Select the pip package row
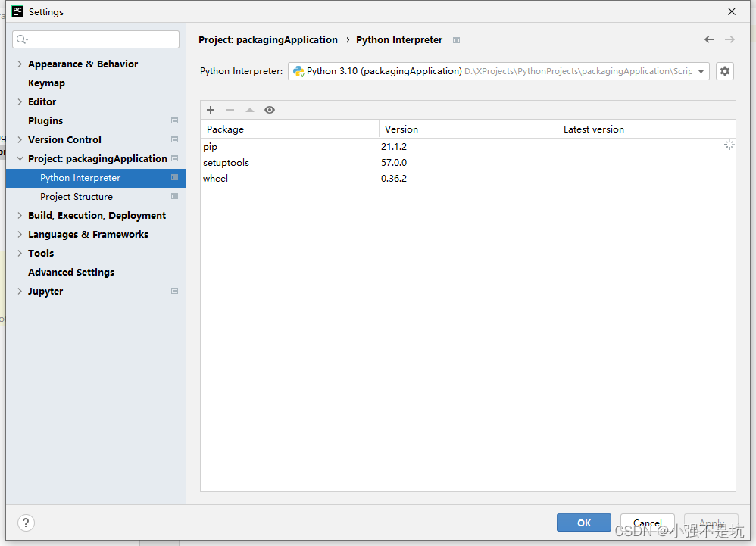 tap(467, 146)
